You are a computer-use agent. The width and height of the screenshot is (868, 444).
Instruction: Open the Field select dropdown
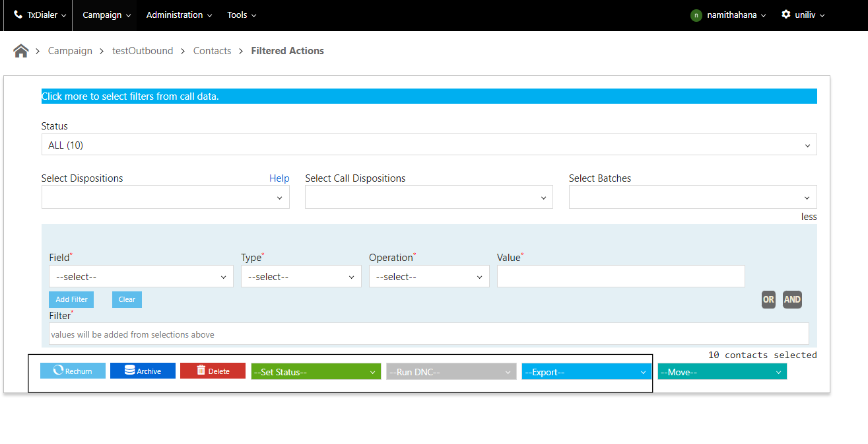pos(141,277)
